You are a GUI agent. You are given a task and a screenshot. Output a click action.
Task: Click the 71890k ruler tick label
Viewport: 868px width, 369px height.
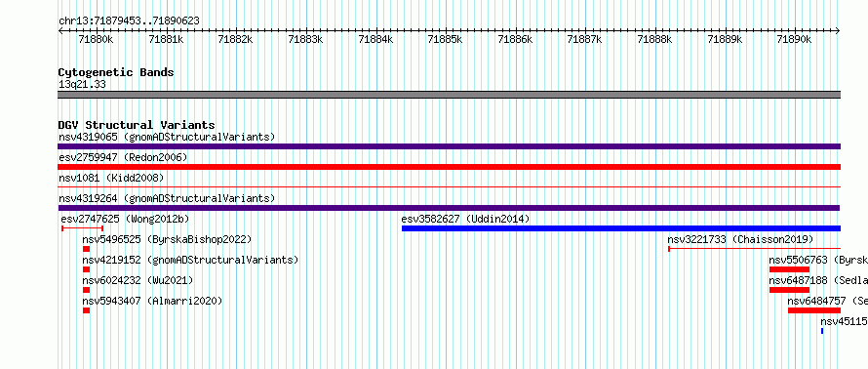(795, 39)
